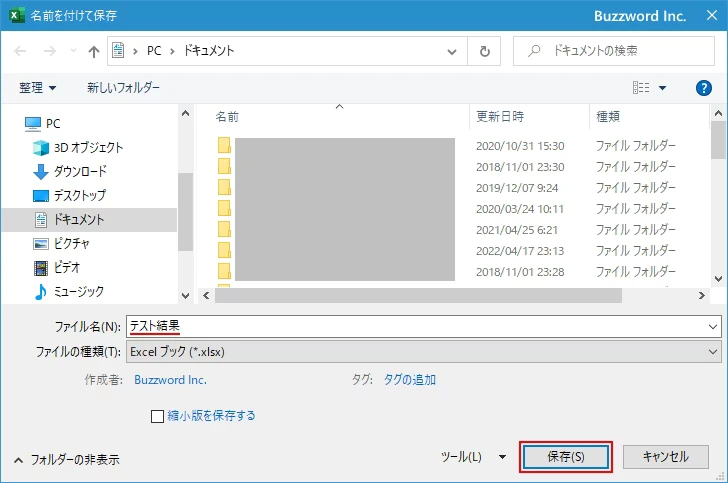Select the ドキュメント breadcrumb in the address bar

click(209, 51)
